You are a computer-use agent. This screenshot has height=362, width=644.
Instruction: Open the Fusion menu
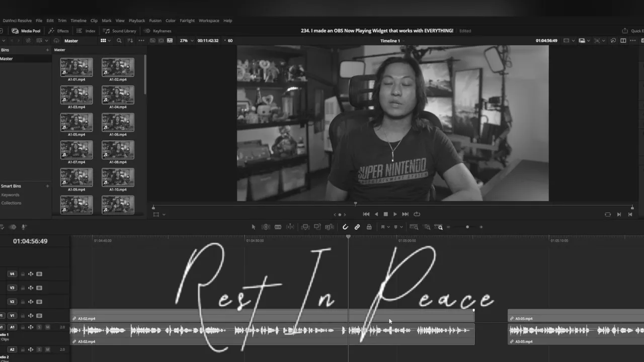pyautogui.click(x=155, y=21)
